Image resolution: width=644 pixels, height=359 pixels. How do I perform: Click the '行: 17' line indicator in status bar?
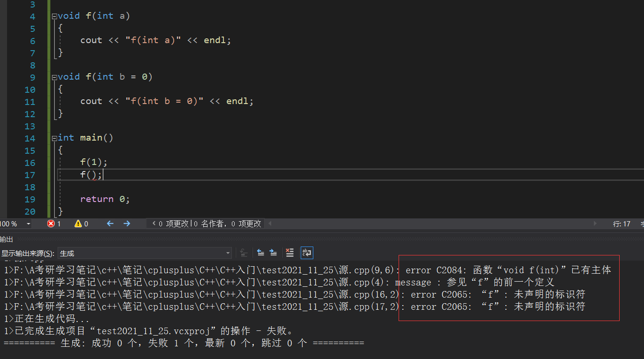pos(622,224)
